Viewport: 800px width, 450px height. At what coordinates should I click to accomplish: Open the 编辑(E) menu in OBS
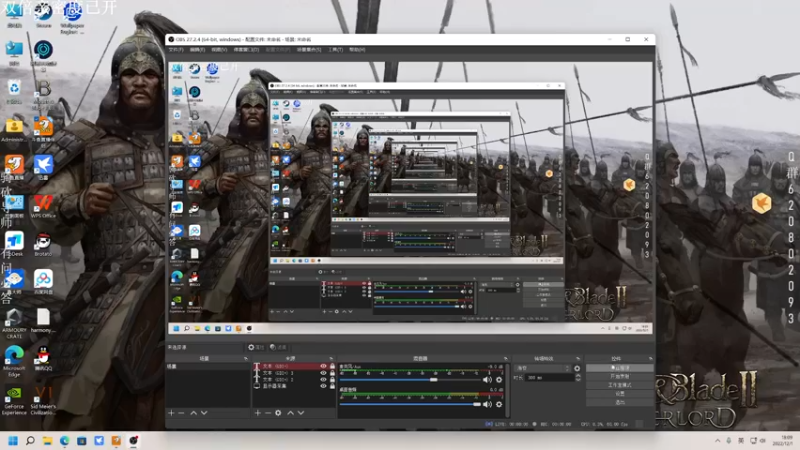pyautogui.click(x=197, y=50)
